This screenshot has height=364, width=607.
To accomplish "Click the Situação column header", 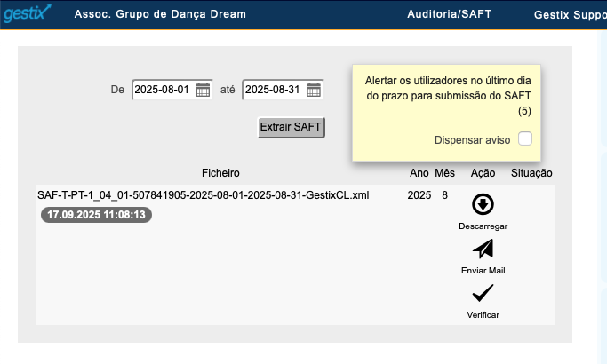I will point(531,173).
